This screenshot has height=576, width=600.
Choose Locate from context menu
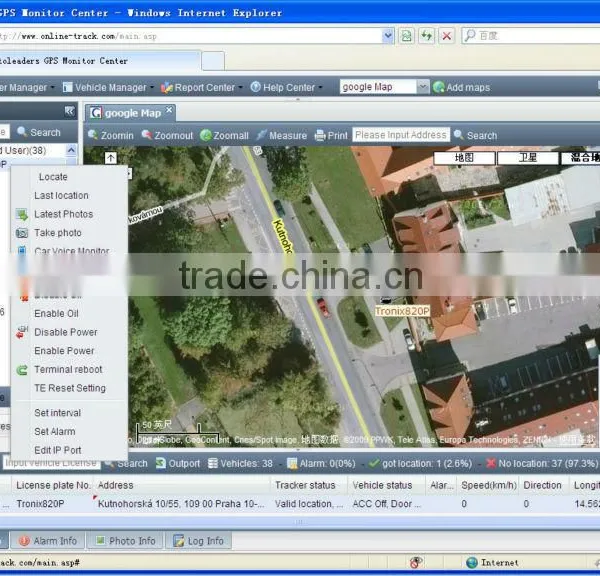(x=53, y=177)
